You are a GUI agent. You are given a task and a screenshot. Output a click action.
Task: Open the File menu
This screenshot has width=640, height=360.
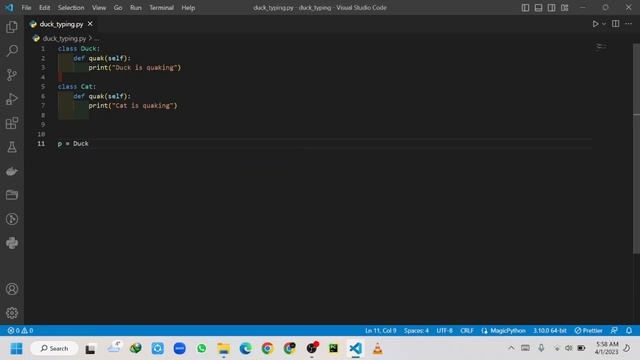coord(26,8)
